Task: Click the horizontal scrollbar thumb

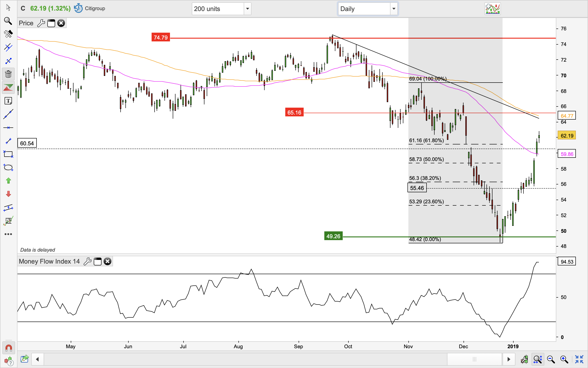Action: [474, 359]
